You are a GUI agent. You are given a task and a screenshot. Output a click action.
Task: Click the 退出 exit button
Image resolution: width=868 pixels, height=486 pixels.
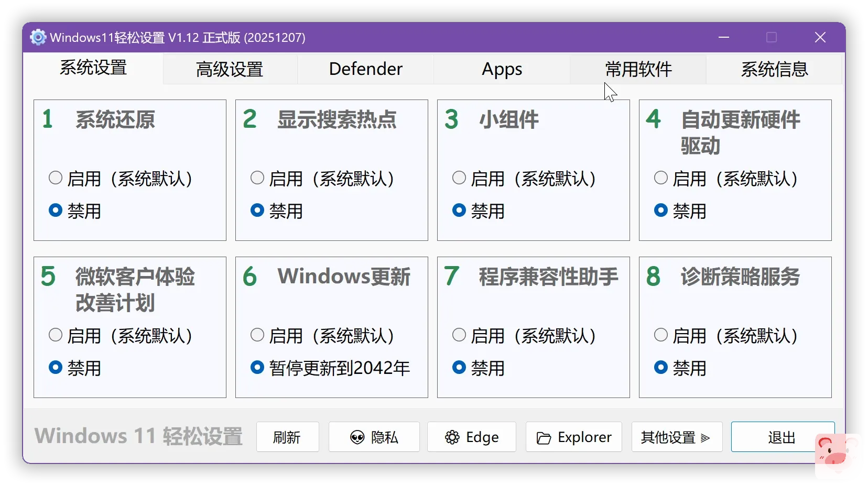[x=781, y=437]
